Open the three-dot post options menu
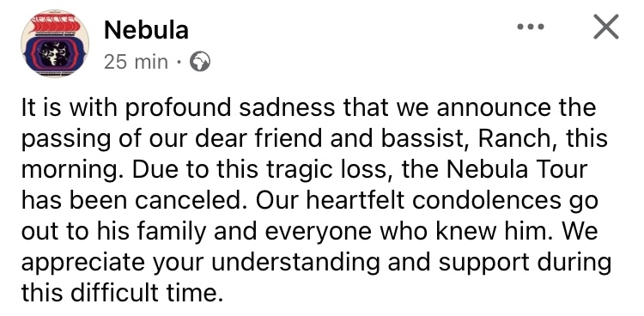The height and width of the screenshot is (316, 644). click(531, 27)
